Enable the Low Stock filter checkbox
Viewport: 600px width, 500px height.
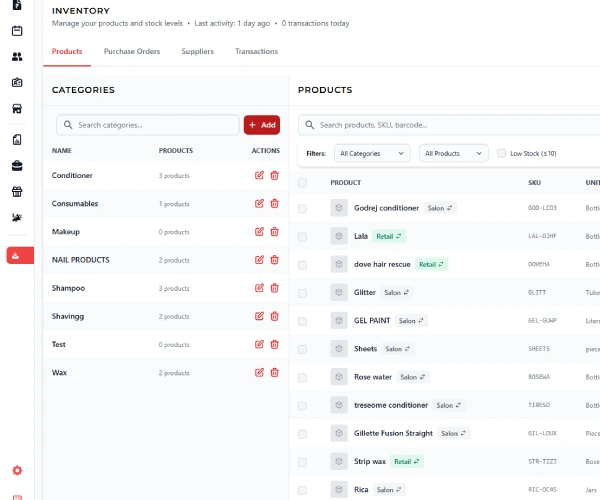[x=502, y=153]
